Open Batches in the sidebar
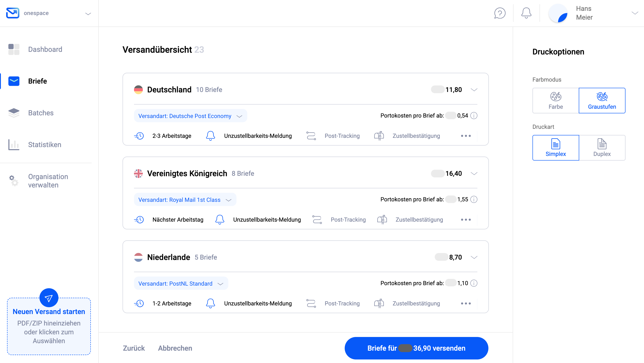Screen dimensions: 644x363 tap(41, 113)
